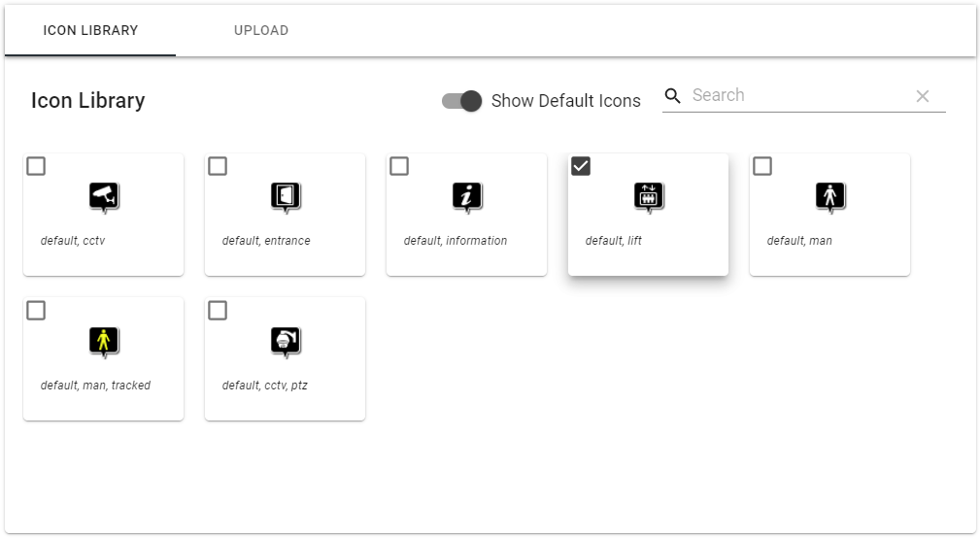Open the Upload tab

point(261,31)
